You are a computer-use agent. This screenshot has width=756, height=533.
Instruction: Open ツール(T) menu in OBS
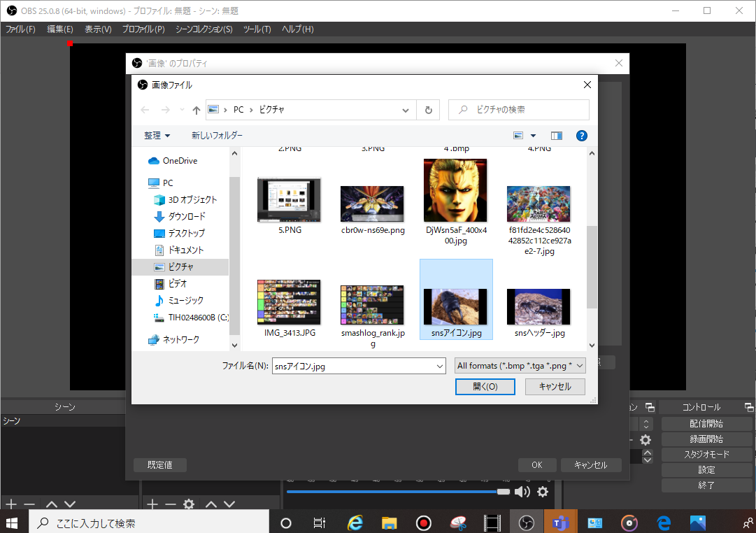(x=257, y=29)
